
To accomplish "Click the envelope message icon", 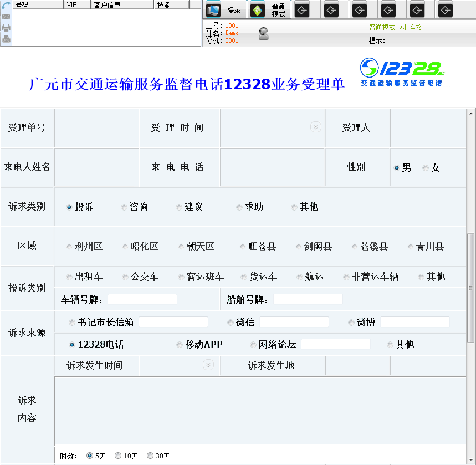I will tap(6, 17).
